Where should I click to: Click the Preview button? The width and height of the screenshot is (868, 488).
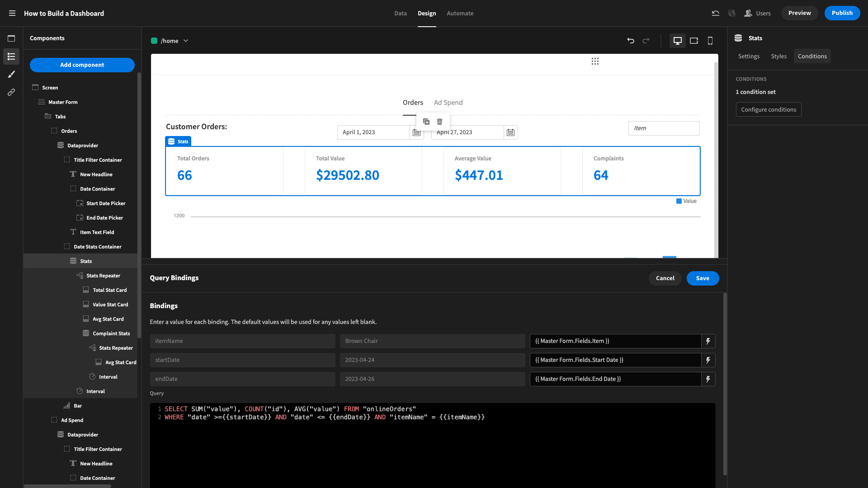pyautogui.click(x=799, y=13)
